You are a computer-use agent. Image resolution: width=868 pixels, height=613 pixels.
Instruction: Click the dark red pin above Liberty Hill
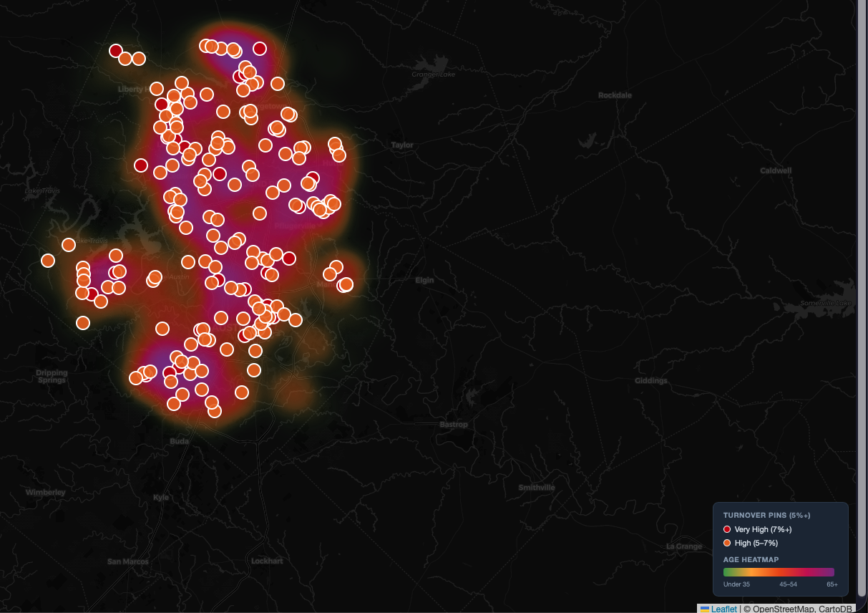[116, 51]
